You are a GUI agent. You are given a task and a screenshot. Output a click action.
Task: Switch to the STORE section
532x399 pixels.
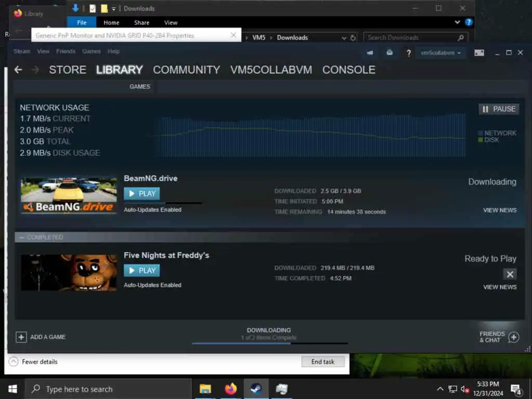[x=68, y=70]
